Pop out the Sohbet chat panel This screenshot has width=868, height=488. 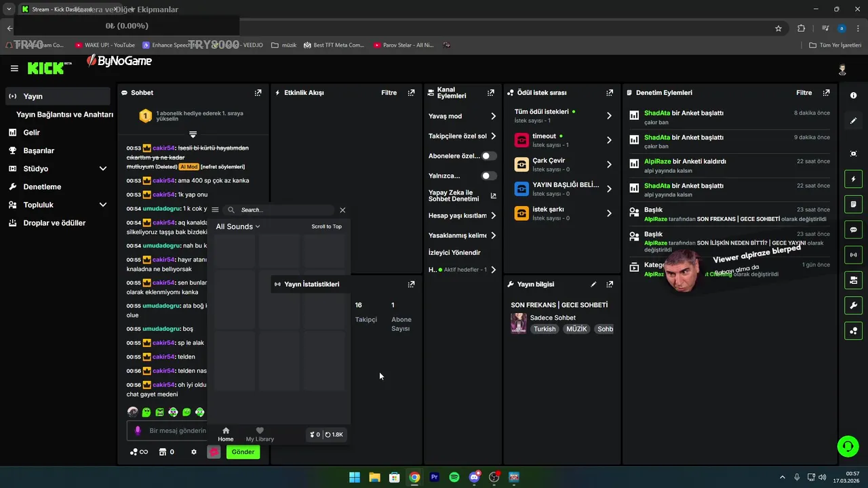[x=258, y=93]
